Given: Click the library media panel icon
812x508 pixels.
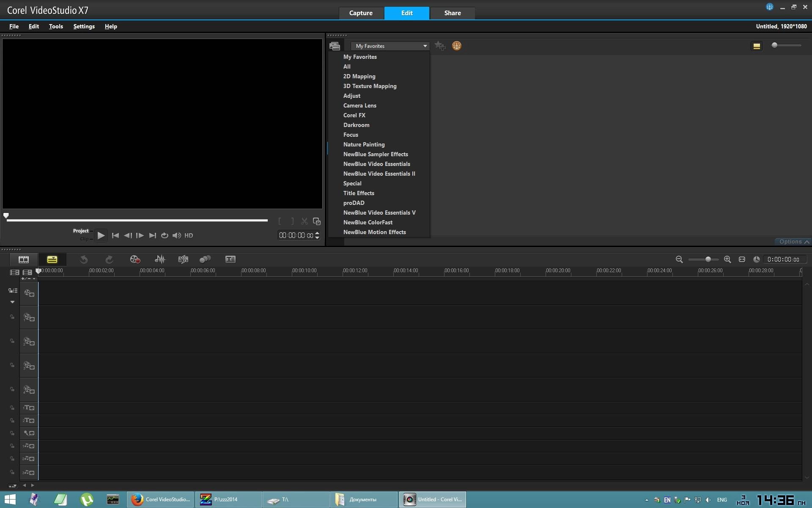Looking at the screenshot, I should click(335, 46).
